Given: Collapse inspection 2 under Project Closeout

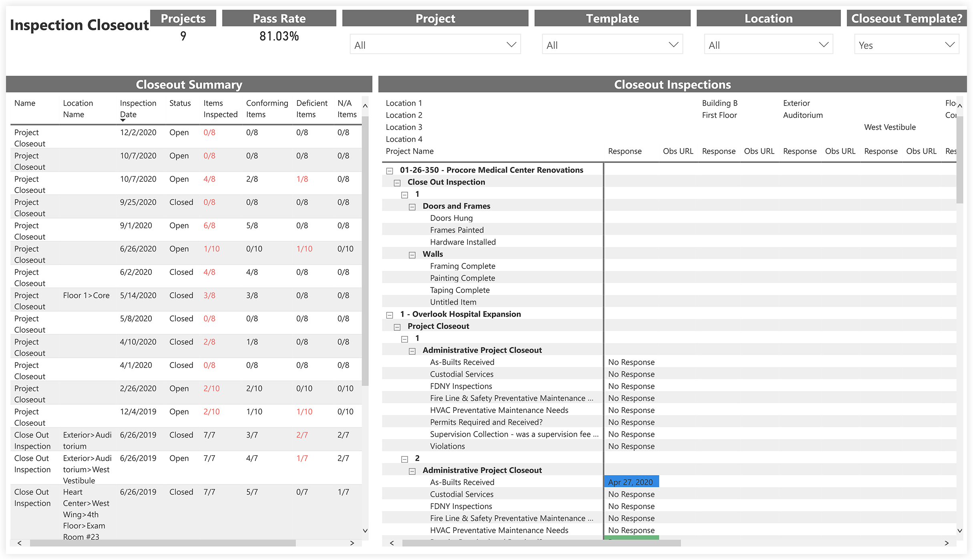Looking at the screenshot, I should click(405, 459).
